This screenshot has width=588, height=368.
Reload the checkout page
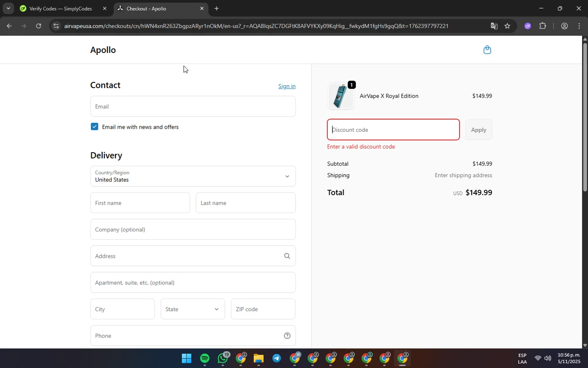[x=38, y=26]
